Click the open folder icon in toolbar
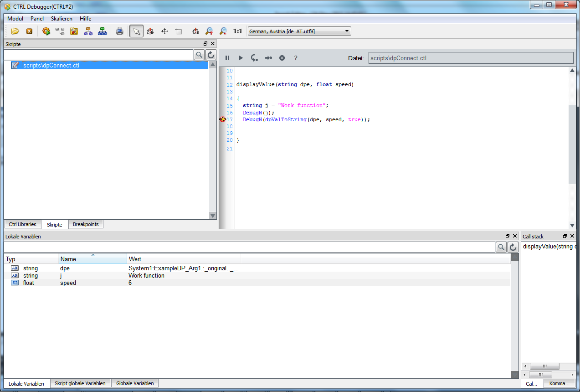Screen dimensions: 580x392 tap(15, 31)
